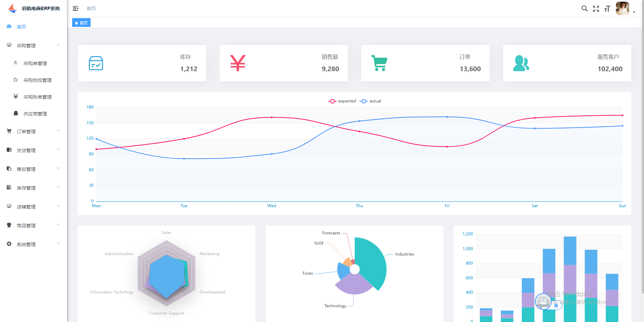Screen dimensions: 644x322
Task: Click the 库存 inventory box icon
Action: coord(96,63)
